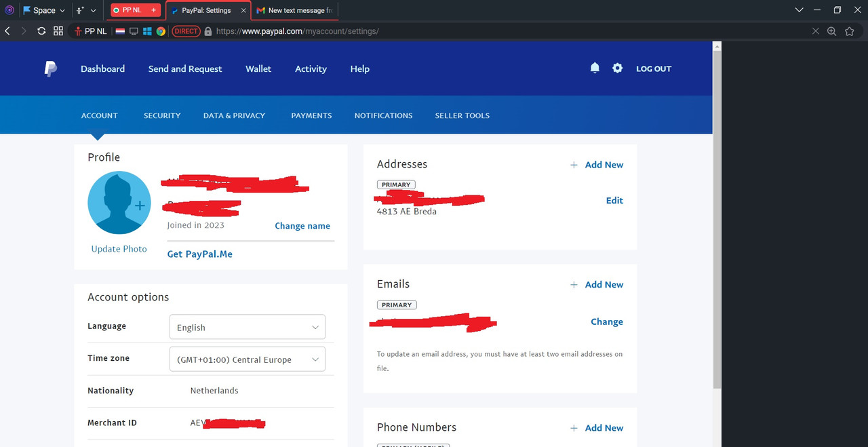This screenshot has width=868, height=447.
Task: Click the monitor icon in the address toolbar
Action: pyautogui.click(x=134, y=31)
